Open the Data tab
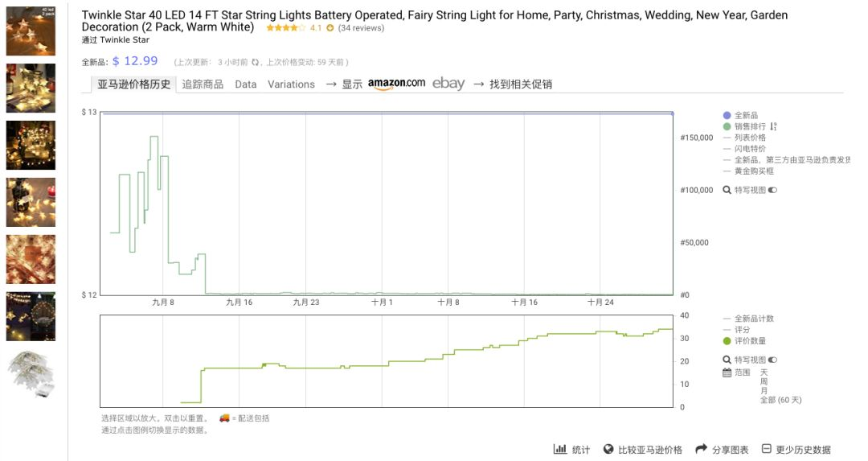Viewport: 868px width, 461px height. click(x=246, y=84)
